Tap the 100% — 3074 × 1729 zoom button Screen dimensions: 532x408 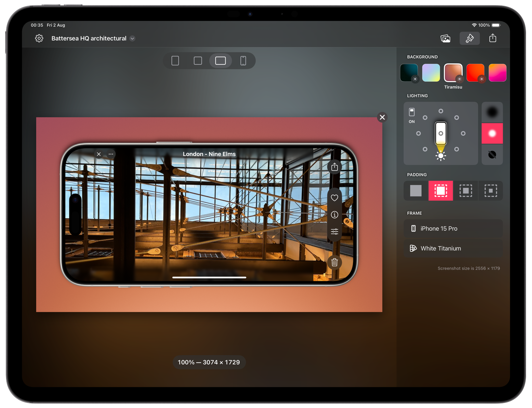[x=209, y=362]
